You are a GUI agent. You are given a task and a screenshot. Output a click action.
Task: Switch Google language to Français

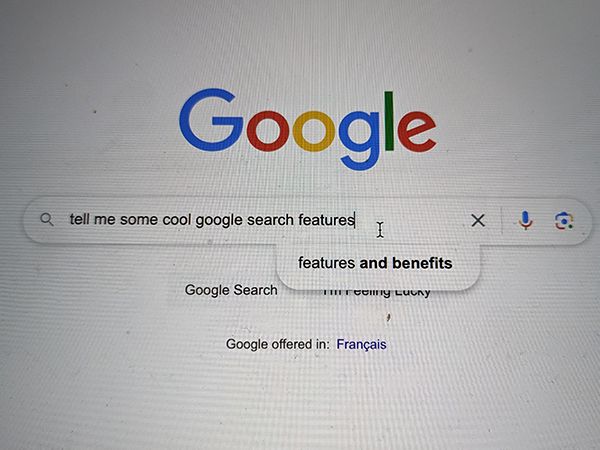click(x=361, y=344)
